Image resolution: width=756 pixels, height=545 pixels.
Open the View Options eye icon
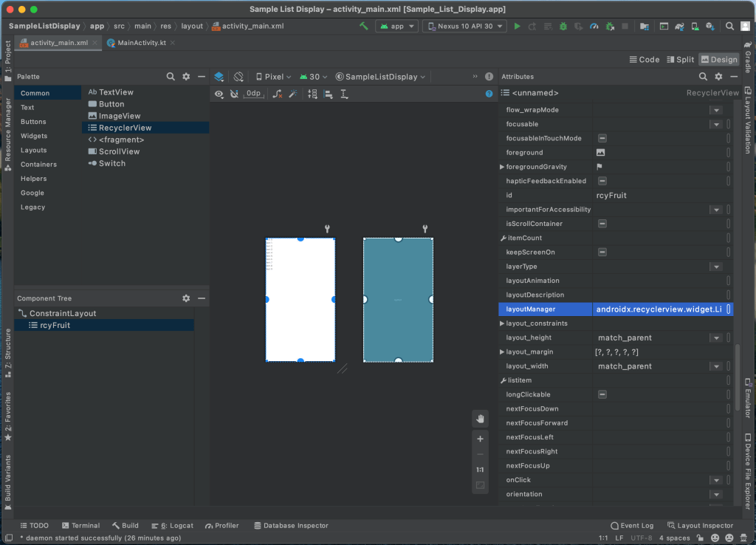tap(219, 94)
